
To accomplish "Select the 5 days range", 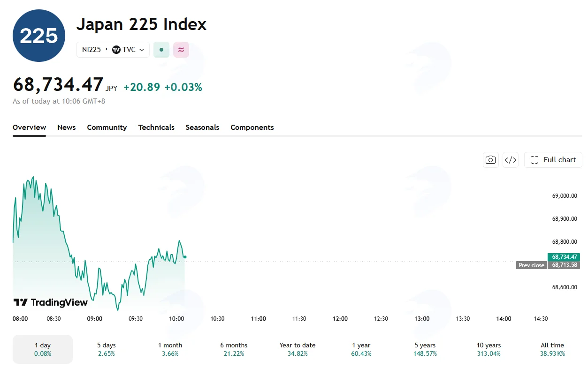I will [x=107, y=349].
